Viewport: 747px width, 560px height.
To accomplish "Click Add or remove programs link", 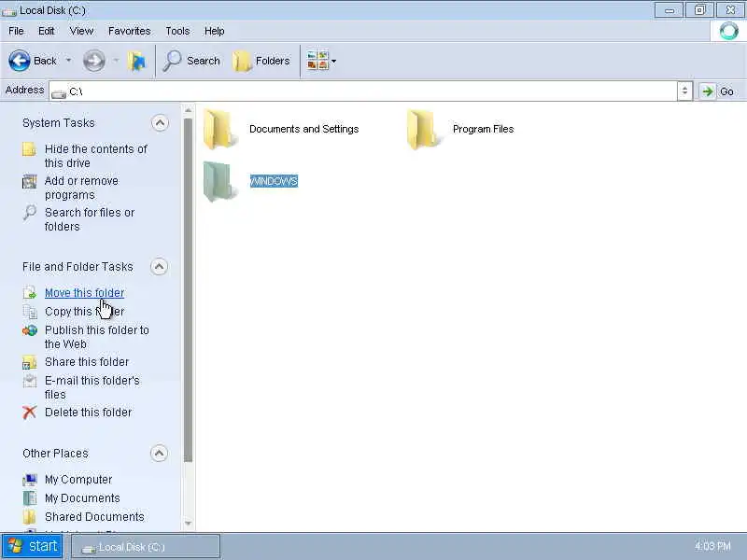I will click(81, 188).
